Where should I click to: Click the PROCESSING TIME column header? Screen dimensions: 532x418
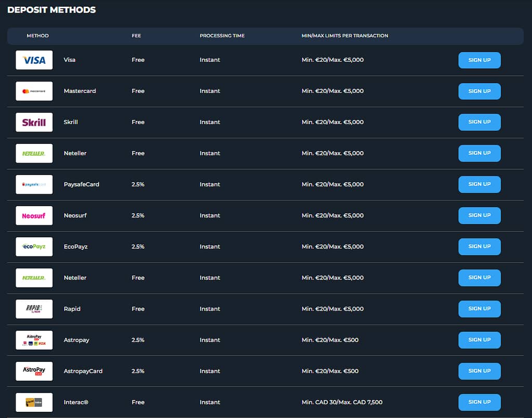(x=222, y=36)
